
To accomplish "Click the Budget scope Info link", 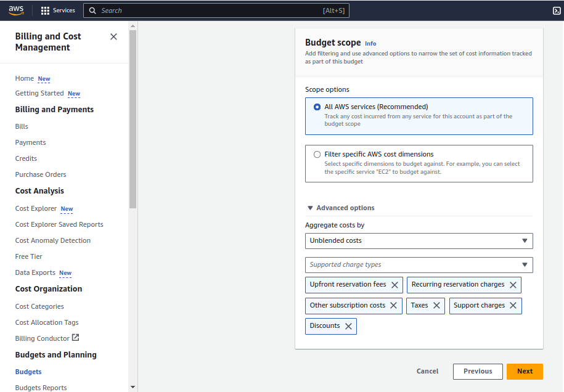I will (x=370, y=44).
